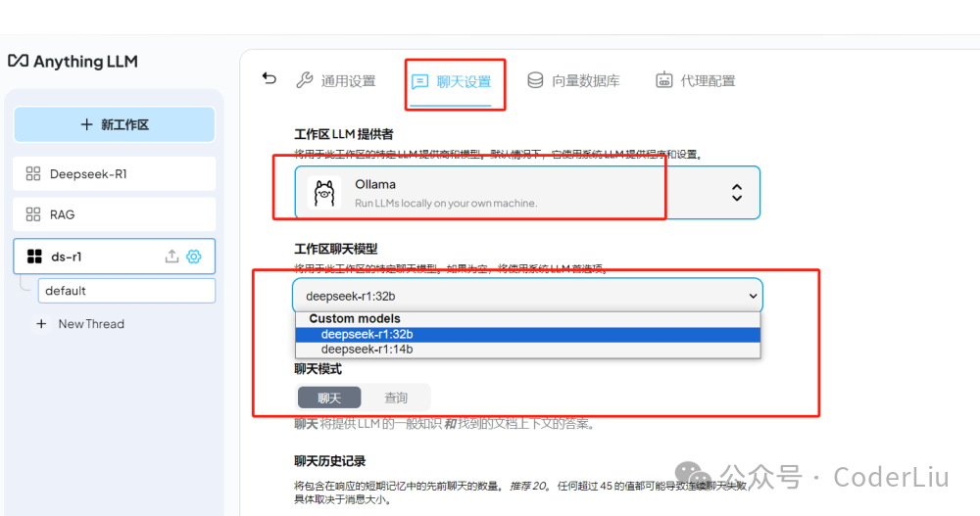Image resolution: width=980 pixels, height=516 pixels.
Task: Click the Custom models group label
Action: 355,318
